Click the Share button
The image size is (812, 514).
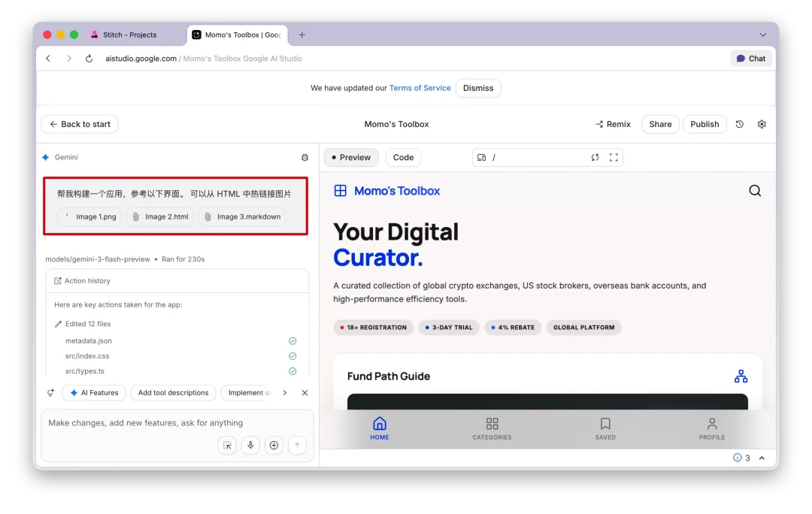point(660,124)
